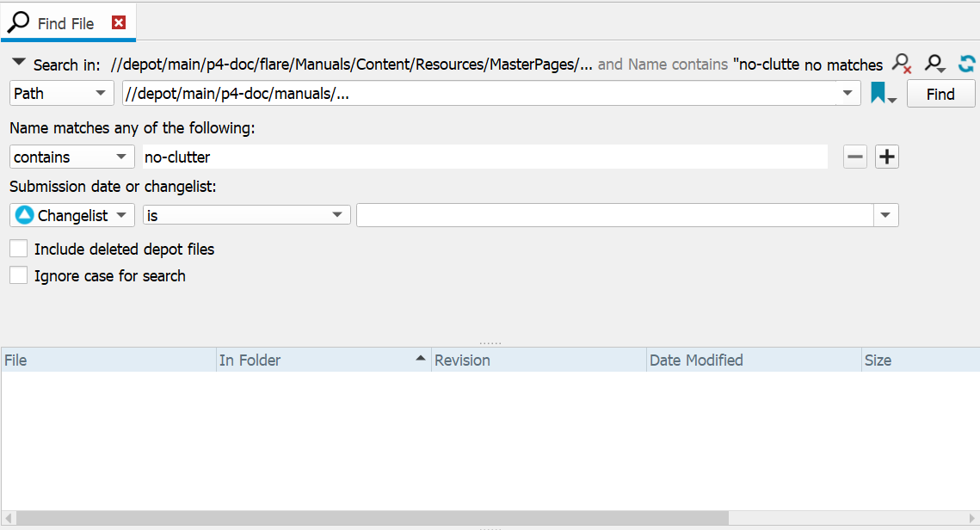Open the Path search type dropdown

(x=62, y=94)
